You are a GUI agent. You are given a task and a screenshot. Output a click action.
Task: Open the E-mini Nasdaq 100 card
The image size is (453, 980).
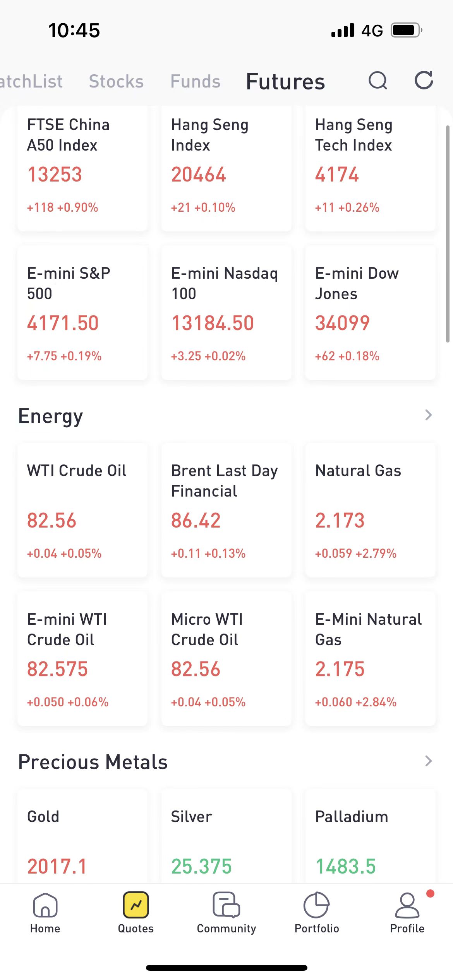(226, 313)
